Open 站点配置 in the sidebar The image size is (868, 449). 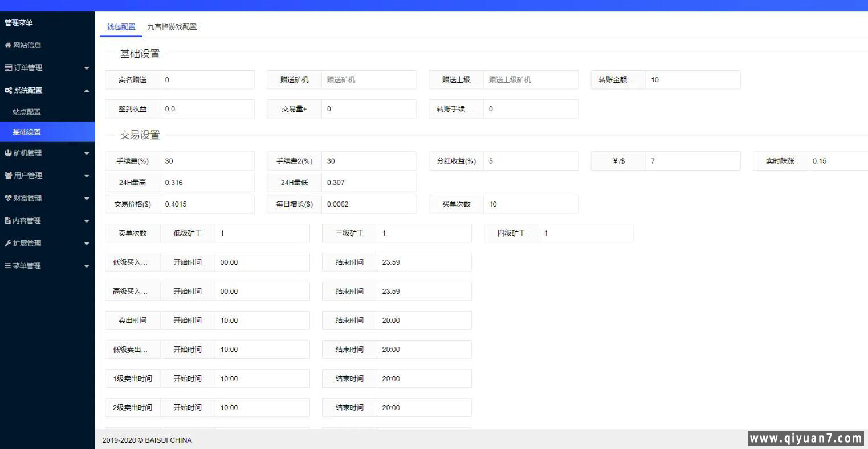[x=27, y=112]
